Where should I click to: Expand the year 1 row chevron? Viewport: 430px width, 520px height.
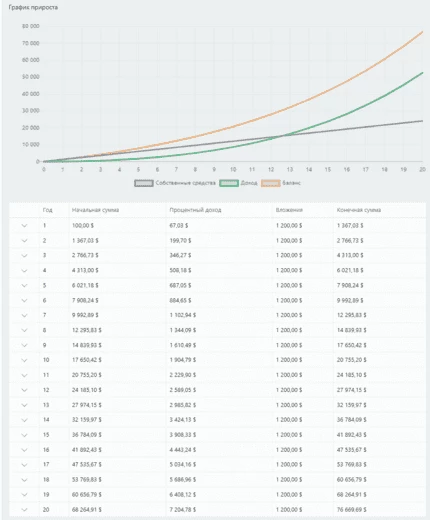(24, 226)
